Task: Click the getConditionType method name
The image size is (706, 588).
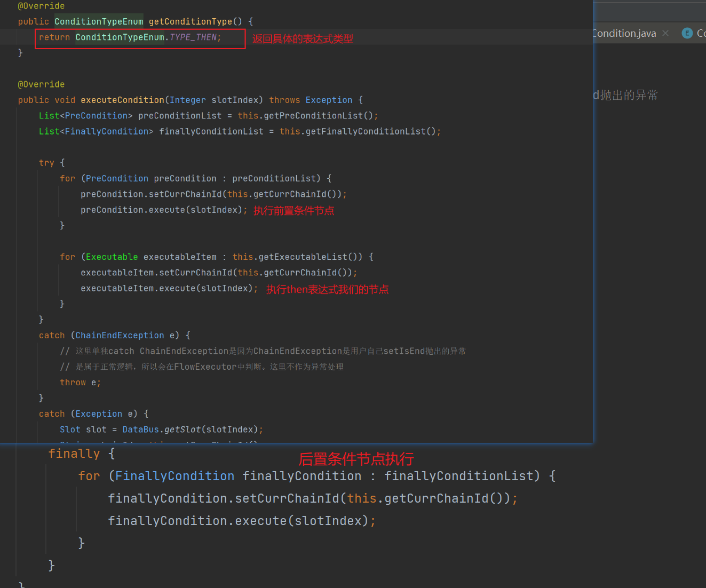Action: tap(191, 21)
